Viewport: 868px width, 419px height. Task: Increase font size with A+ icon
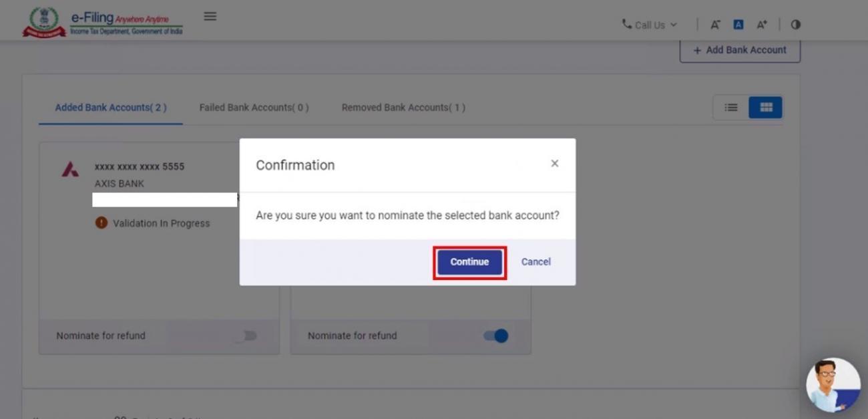coord(762,25)
